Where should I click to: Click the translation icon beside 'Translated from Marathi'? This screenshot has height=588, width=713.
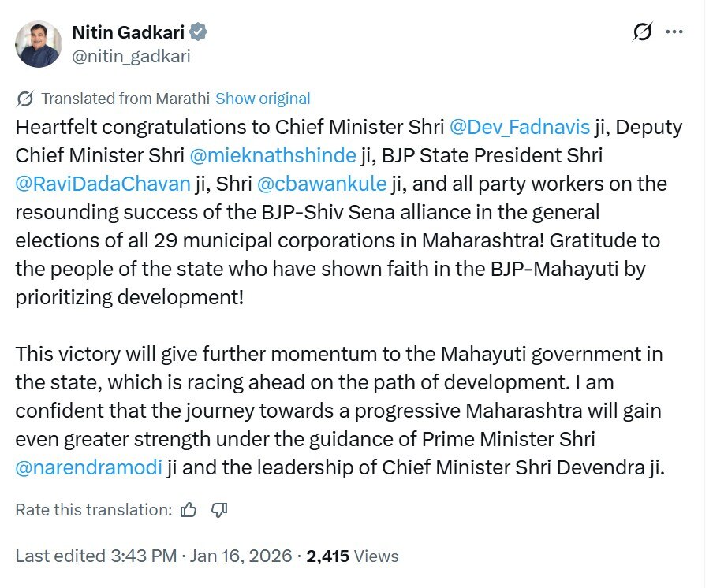(25, 99)
